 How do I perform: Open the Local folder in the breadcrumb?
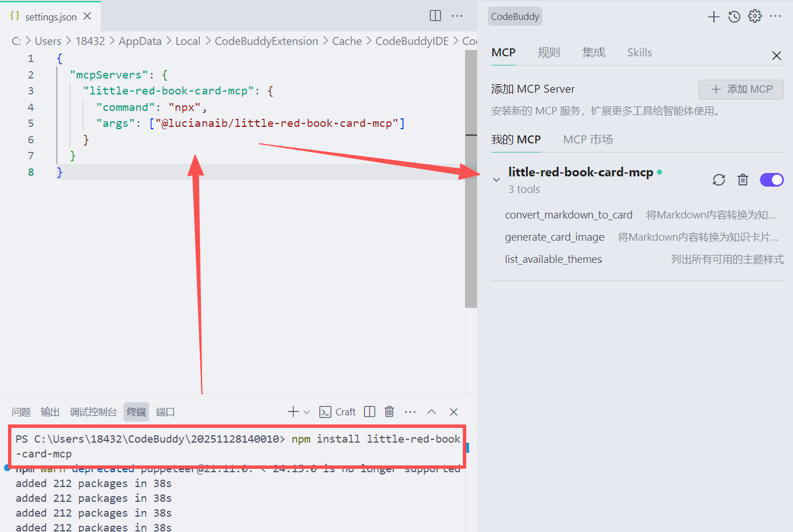[x=188, y=40]
